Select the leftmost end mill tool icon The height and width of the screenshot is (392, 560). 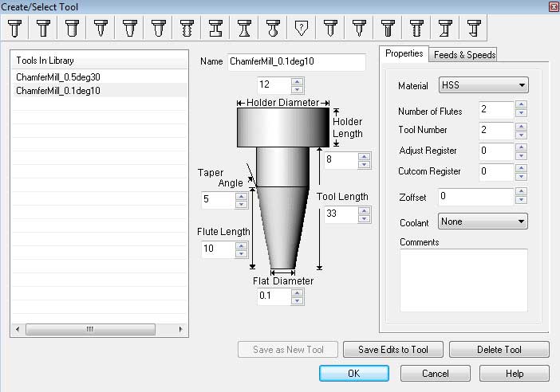click(14, 29)
